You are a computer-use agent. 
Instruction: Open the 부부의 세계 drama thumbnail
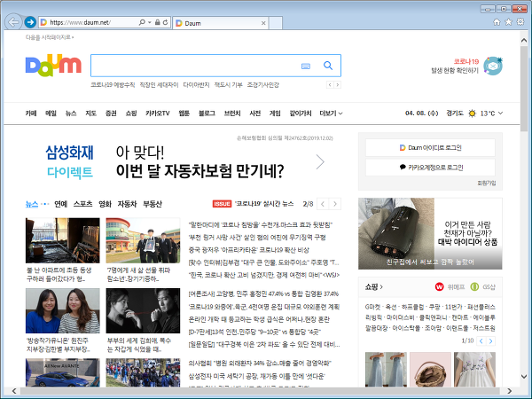143,311
